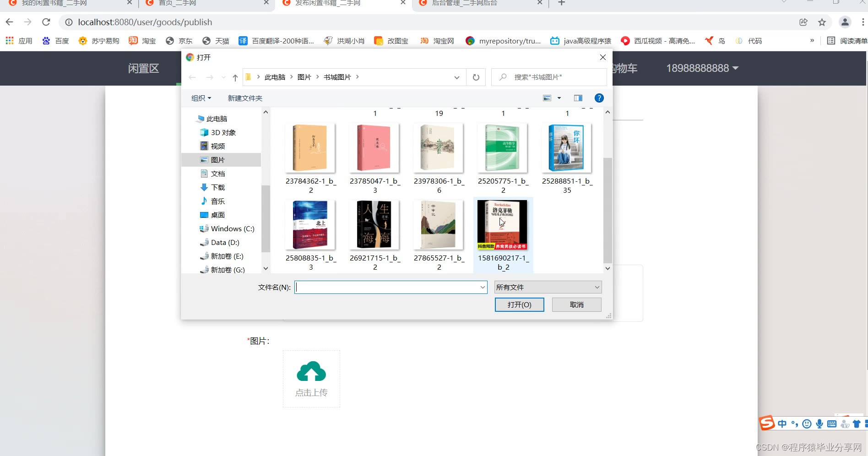Close the 打开 dialog
Viewport: 868px width, 456px height.
602,57
